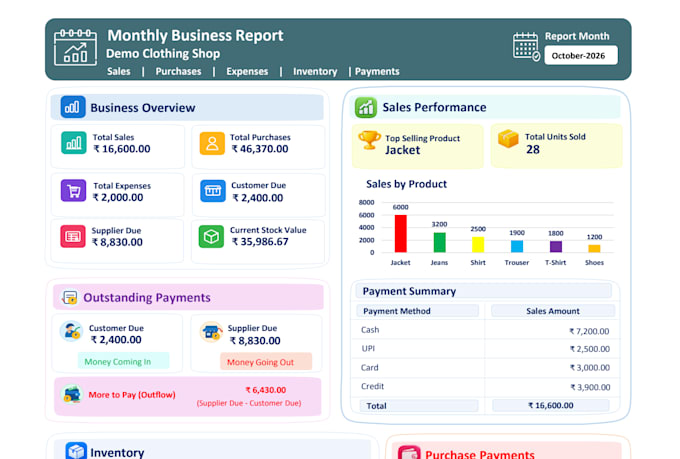Click the Sales Amount column header

[x=552, y=311]
